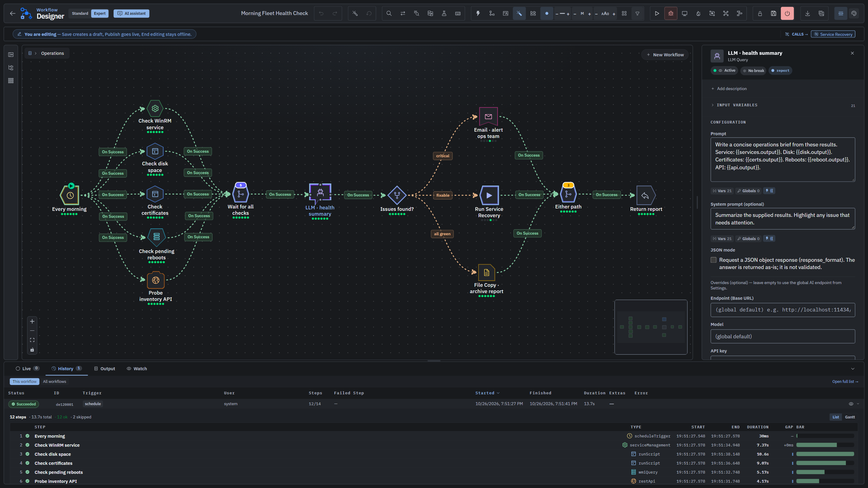Select the Issues found? decision node

(397, 195)
